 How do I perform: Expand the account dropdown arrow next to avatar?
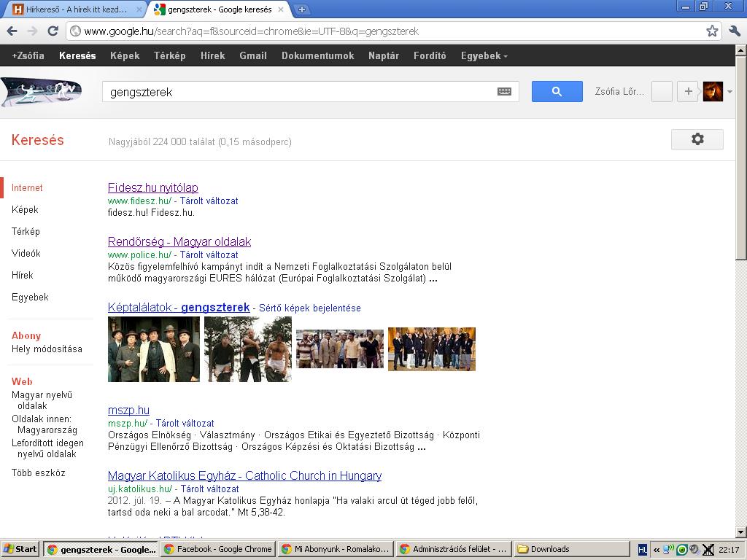coord(729,92)
